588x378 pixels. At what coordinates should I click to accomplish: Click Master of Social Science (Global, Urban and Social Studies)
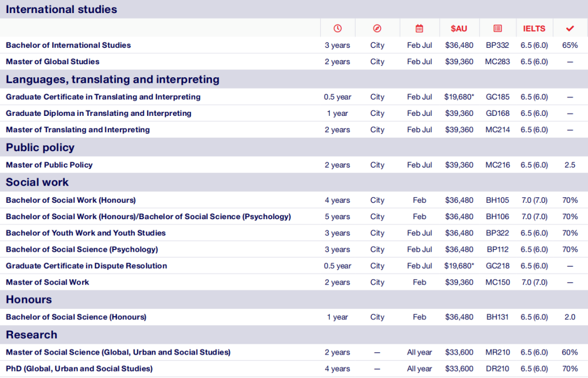click(x=118, y=352)
